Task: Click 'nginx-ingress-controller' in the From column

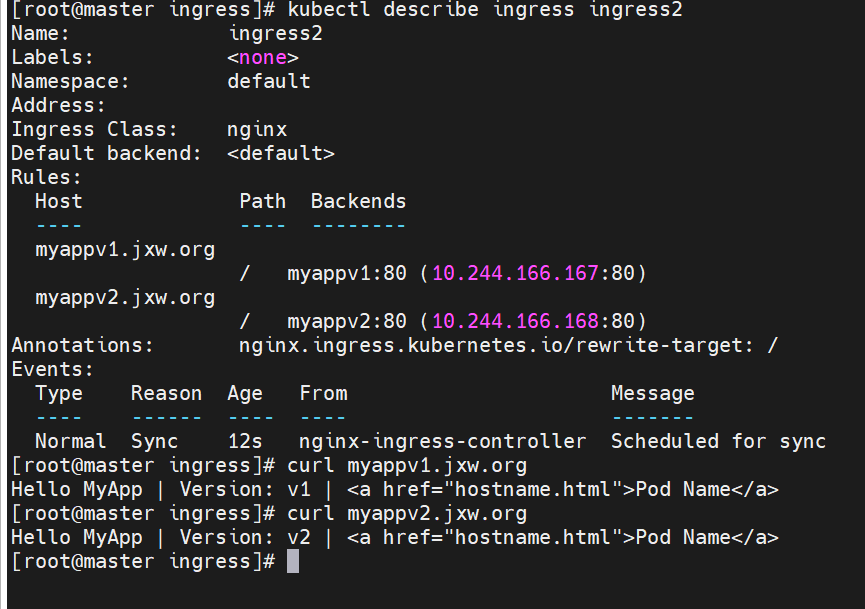Action: pos(442,442)
